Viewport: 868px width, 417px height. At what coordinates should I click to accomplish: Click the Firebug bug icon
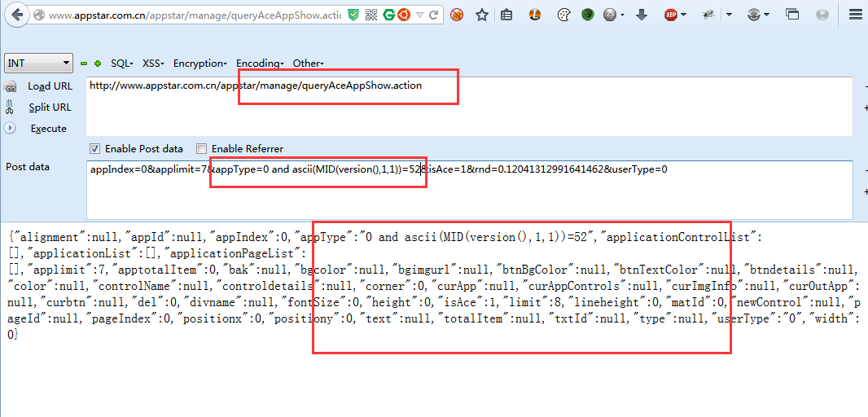click(x=708, y=15)
